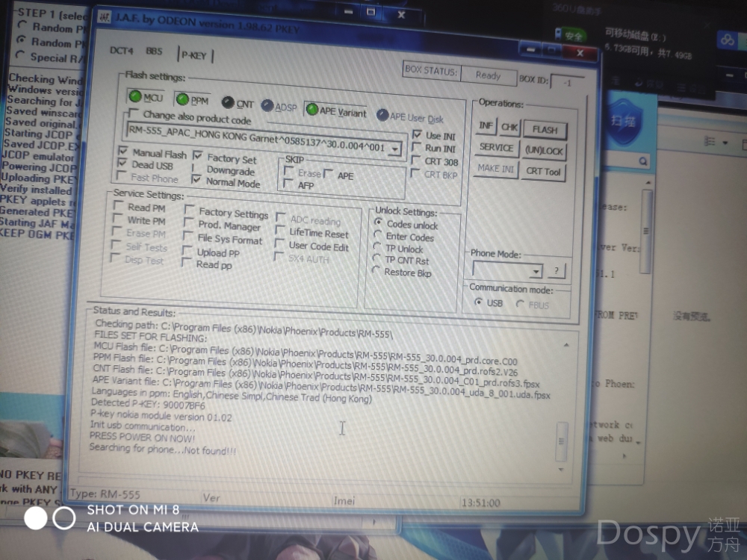Select the Restore Bkp radio option
The height and width of the screenshot is (560, 747).
(x=376, y=270)
